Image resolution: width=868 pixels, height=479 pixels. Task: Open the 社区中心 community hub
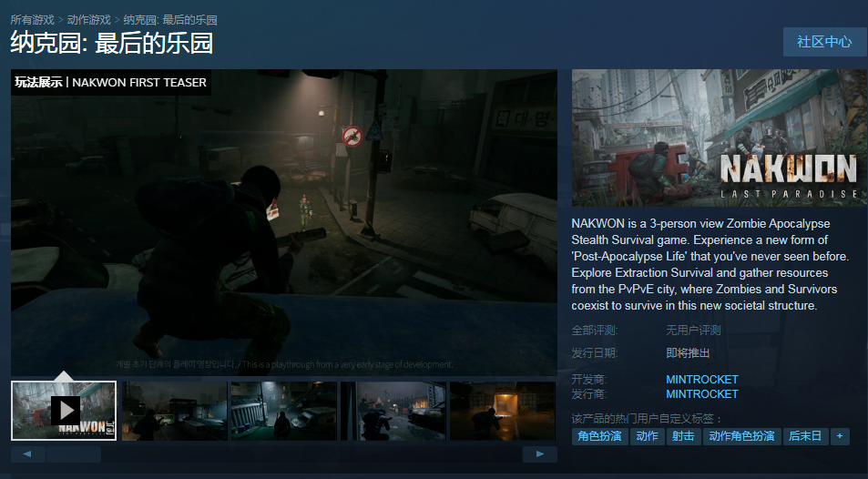point(824,42)
